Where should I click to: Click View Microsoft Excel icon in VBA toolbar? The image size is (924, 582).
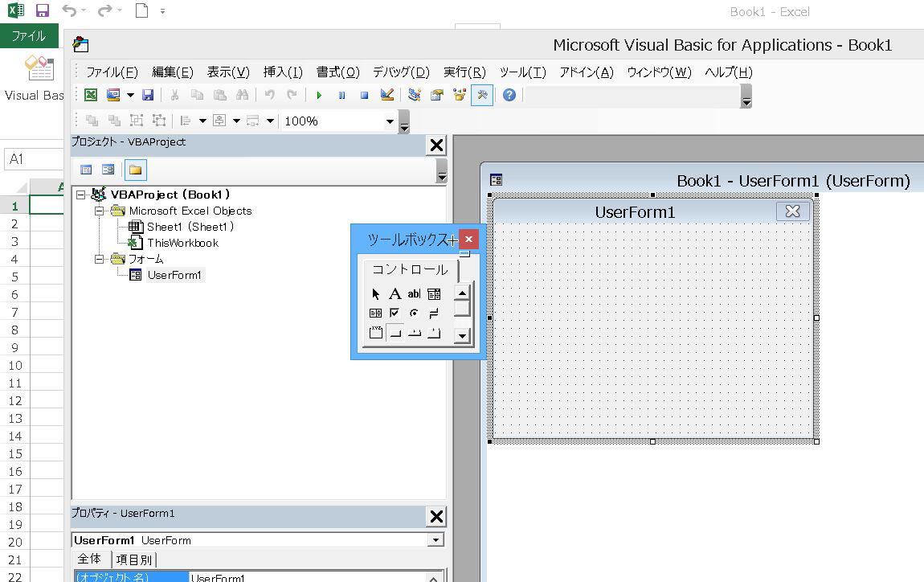tap(91, 95)
